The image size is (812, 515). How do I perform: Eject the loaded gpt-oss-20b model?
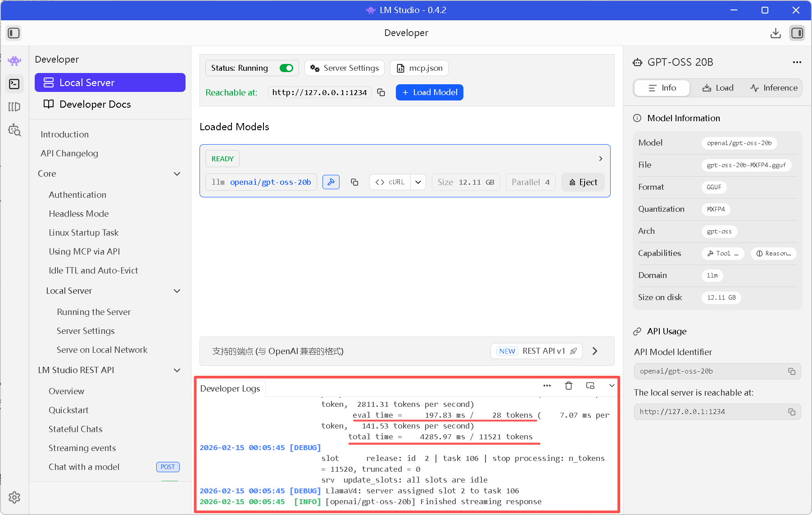pyautogui.click(x=583, y=182)
